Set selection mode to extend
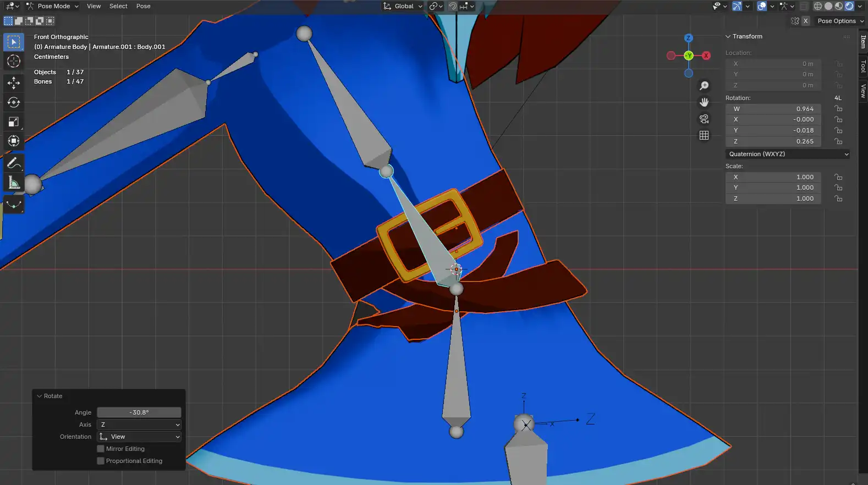 click(x=19, y=21)
